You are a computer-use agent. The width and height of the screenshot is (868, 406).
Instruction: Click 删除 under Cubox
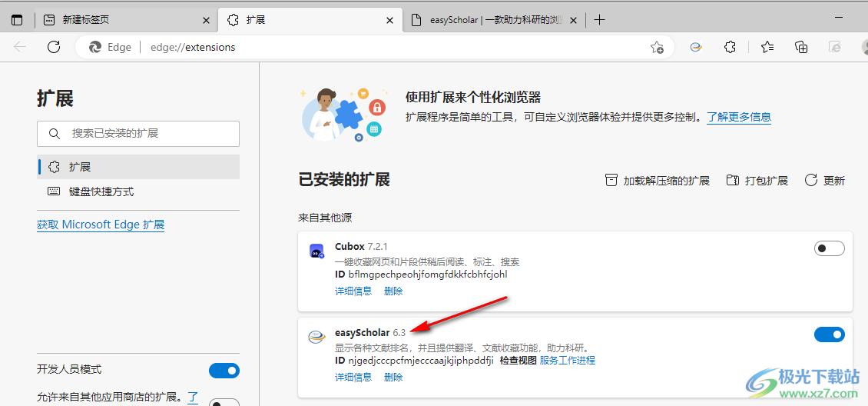[x=393, y=291]
